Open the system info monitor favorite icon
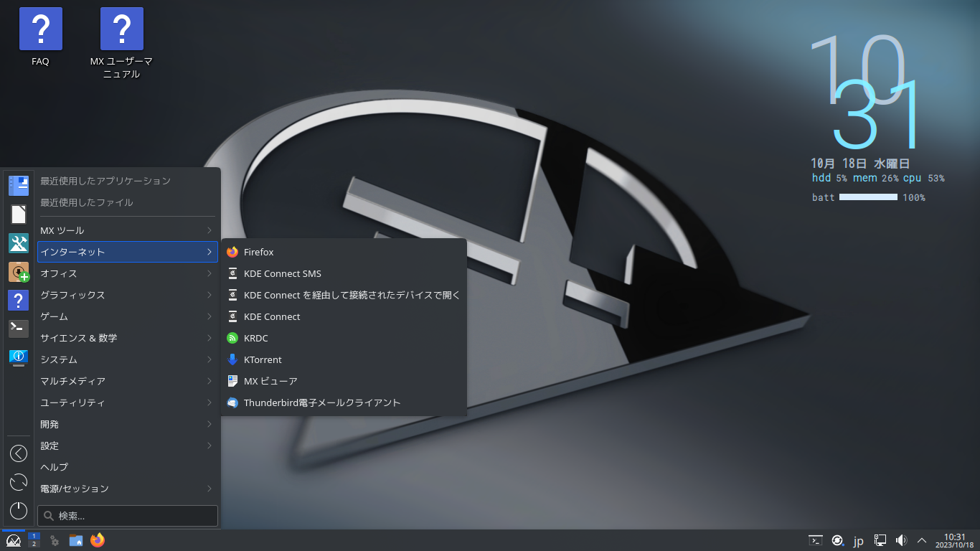Image resolution: width=980 pixels, height=551 pixels. pyautogui.click(x=19, y=357)
